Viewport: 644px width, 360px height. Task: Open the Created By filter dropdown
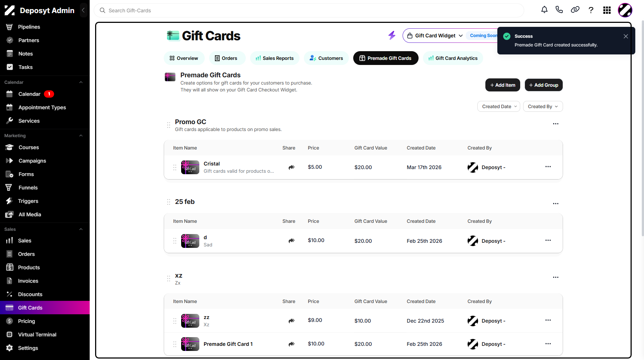543,106
